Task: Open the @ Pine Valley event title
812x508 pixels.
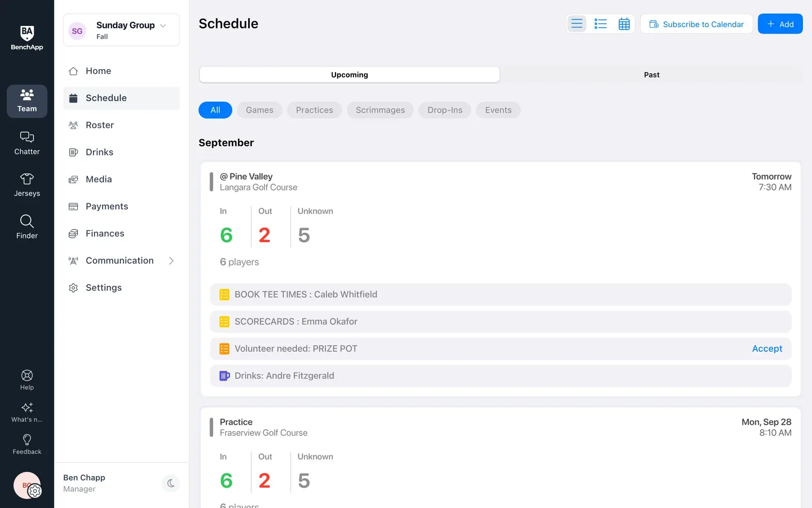Action: click(x=246, y=176)
